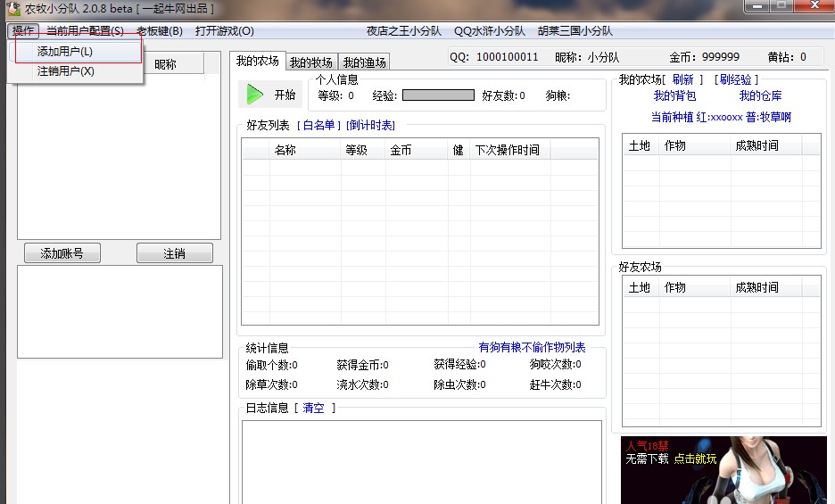Click the 刷新 link next to 我的农场
The image size is (835, 504).
click(683, 80)
